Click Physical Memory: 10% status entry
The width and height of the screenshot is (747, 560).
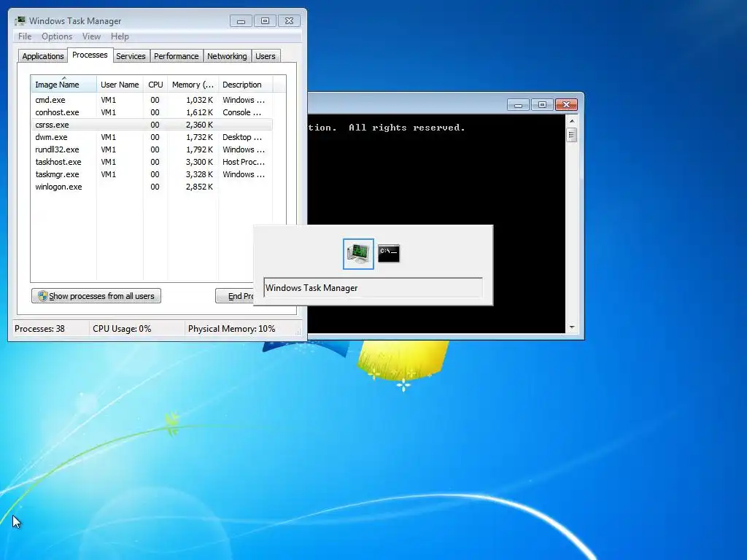click(231, 329)
